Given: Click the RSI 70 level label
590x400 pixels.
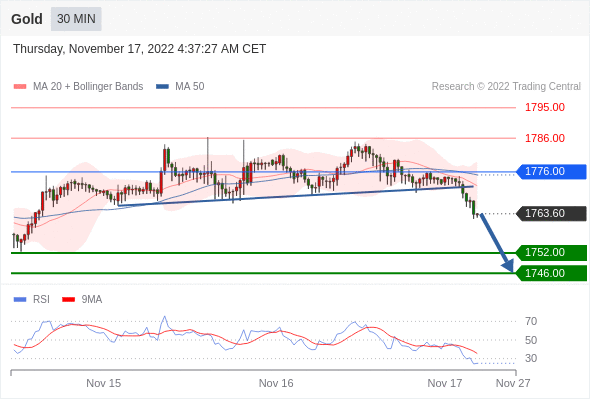Looking at the screenshot, I should coord(531,321).
